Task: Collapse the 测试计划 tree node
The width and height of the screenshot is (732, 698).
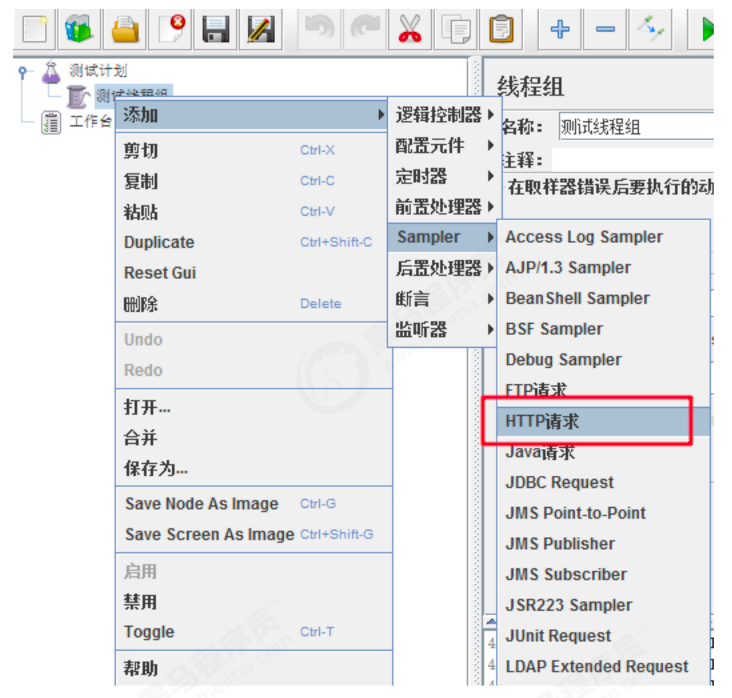Action: pos(24,71)
